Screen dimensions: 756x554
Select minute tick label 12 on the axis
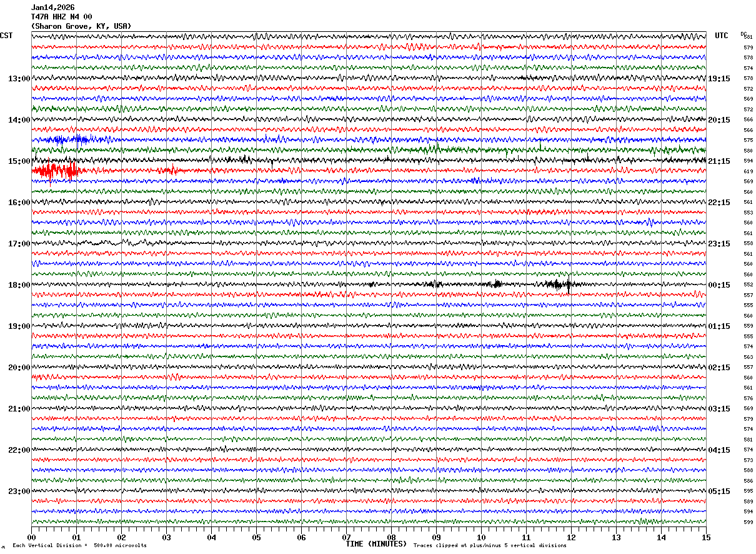click(x=571, y=537)
